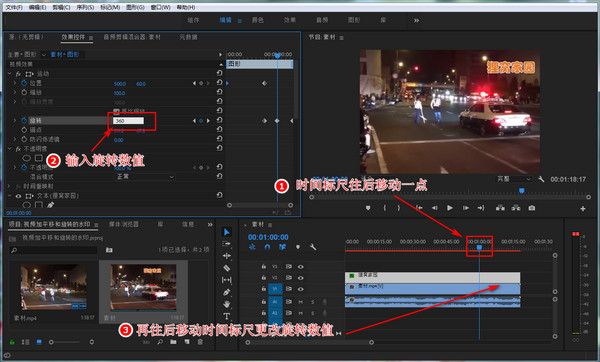The height and width of the screenshot is (362, 600).
Task: Expand Scale property row
Action: 15,92
